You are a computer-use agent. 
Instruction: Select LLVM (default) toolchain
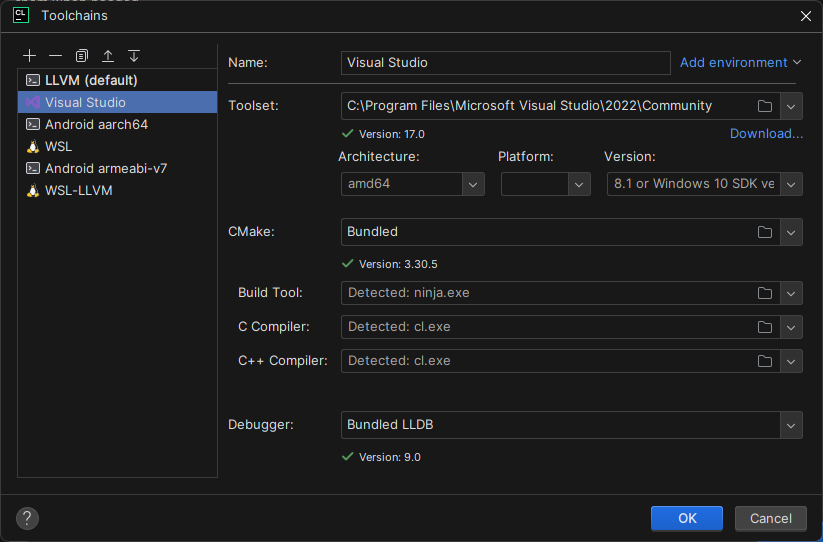coord(118,80)
